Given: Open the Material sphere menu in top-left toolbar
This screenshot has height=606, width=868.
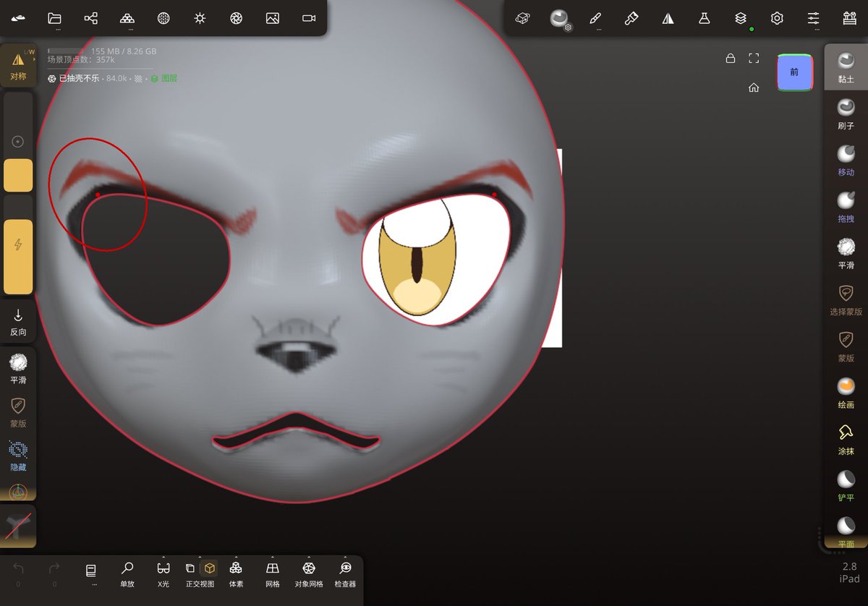Looking at the screenshot, I should tap(163, 18).
